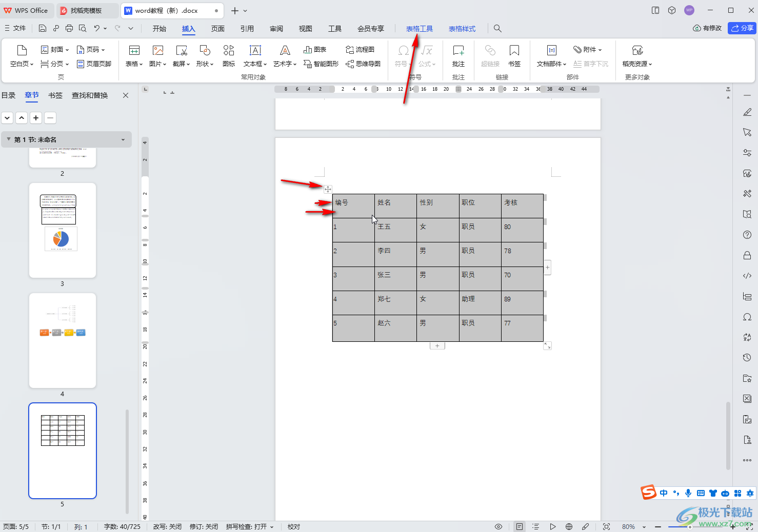The image size is (758, 532).
Task: Toggle spell check status
Action: tap(250, 527)
